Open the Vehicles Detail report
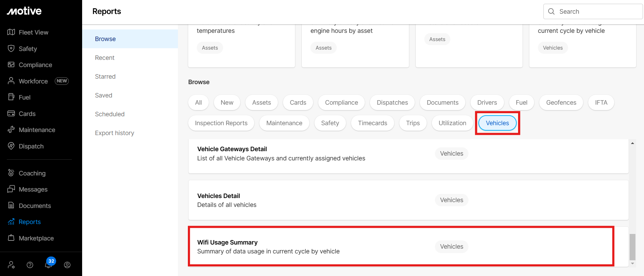The height and width of the screenshot is (276, 644). tap(218, 196)
